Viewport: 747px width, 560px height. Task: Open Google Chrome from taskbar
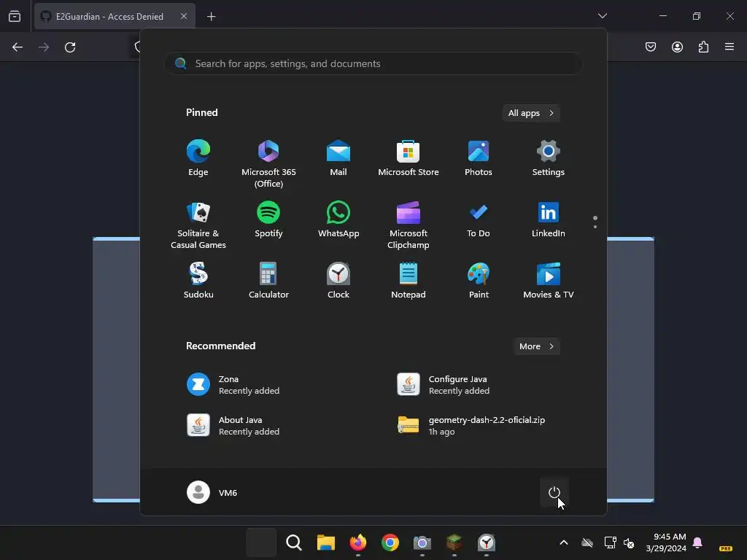point(390,542)
